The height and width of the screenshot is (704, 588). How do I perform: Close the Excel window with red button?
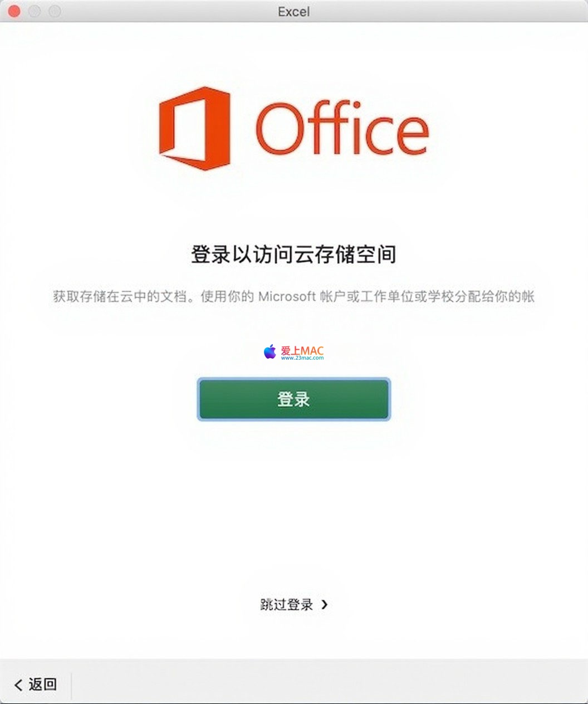(14, 11)
